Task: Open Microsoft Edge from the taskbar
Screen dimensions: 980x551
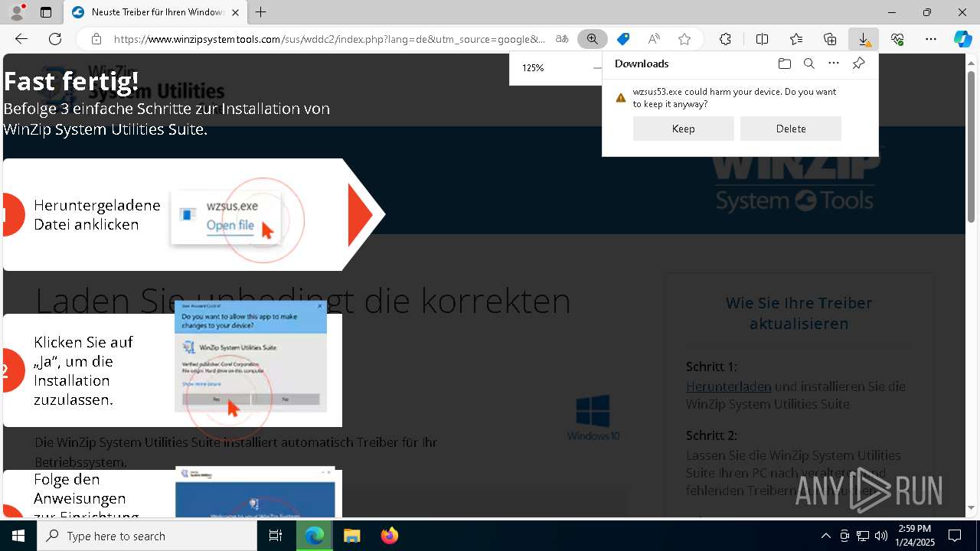Action: 315,536
